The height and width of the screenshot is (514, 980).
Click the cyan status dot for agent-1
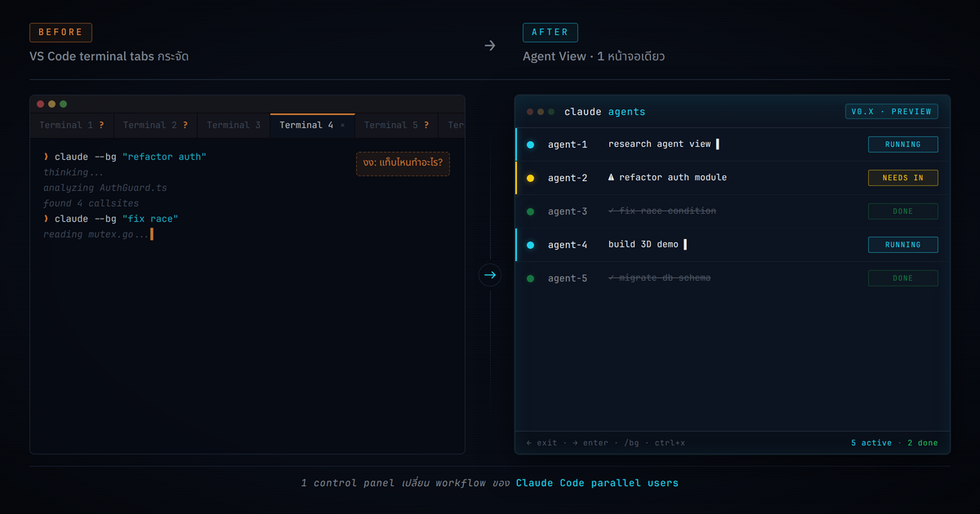pos(530,144)
